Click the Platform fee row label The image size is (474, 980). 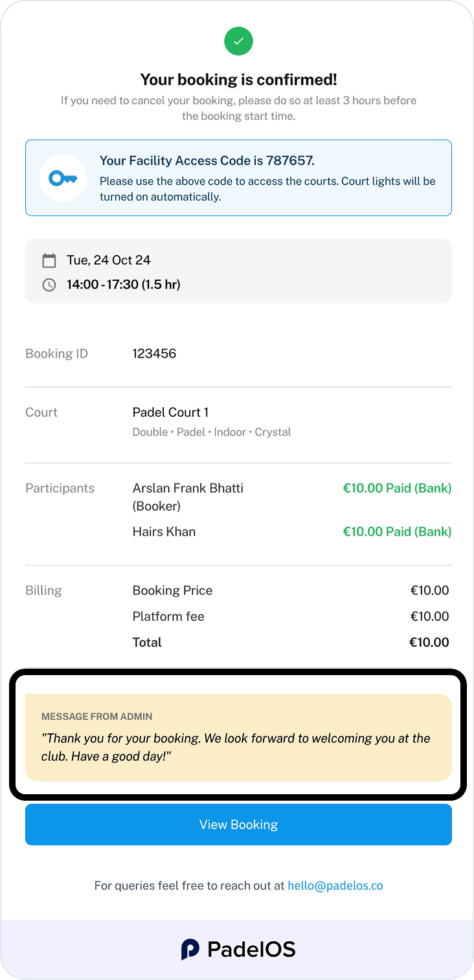coord(168,617)
